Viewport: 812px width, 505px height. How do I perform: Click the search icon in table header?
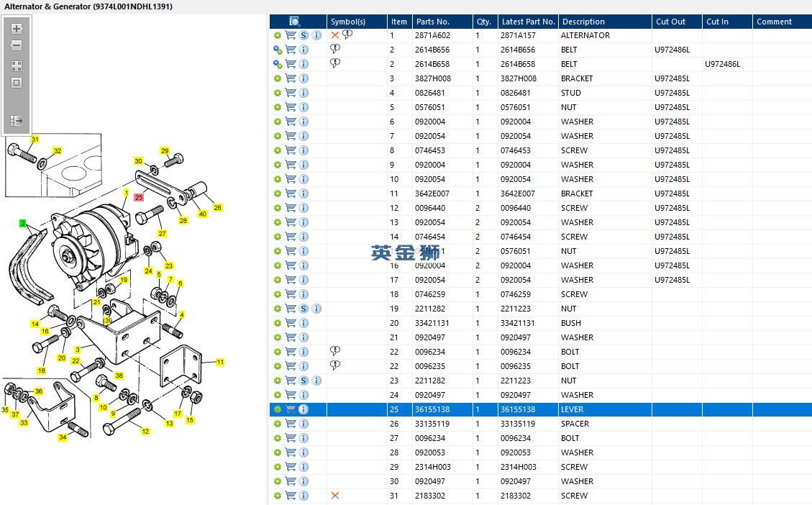tap(294, 22)
